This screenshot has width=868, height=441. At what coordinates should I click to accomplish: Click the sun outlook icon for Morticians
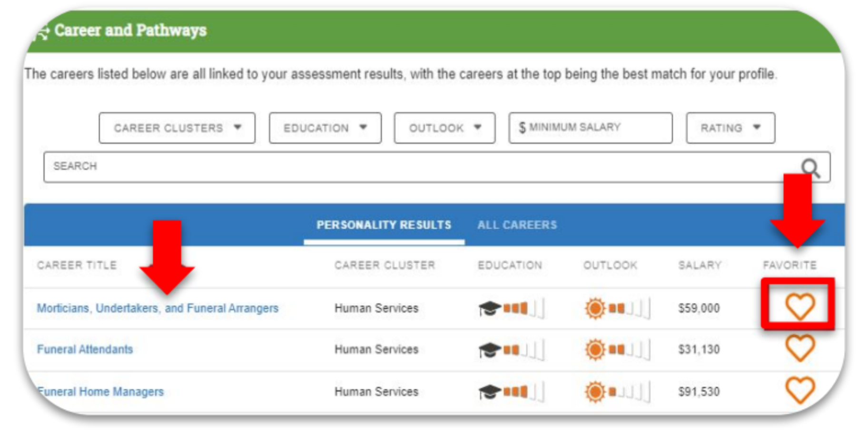click(x=595, y=308)
